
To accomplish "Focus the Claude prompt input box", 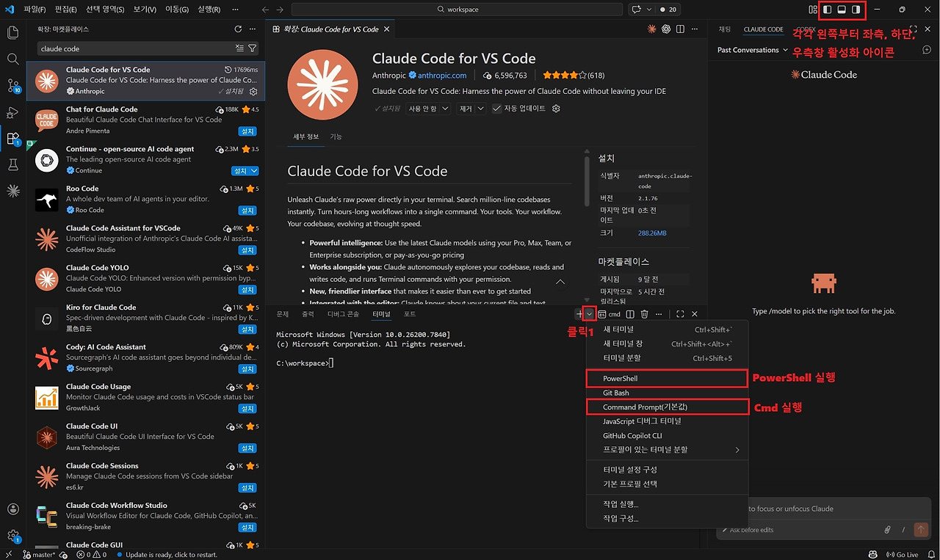I will tap(822, 509).
